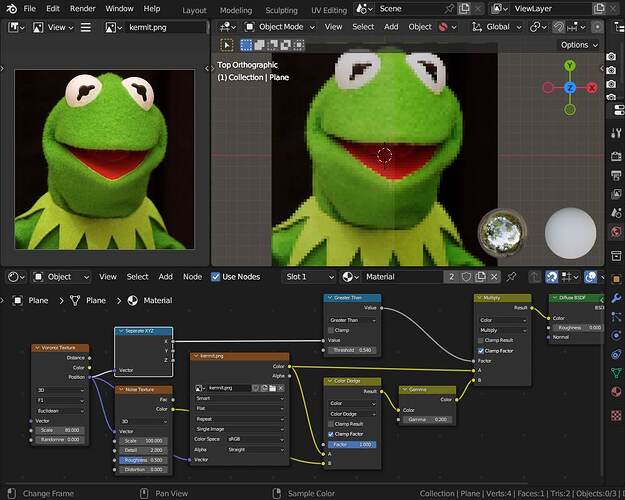
Task: Switch to the Modeling workspace tab
Action: (236, 10)
